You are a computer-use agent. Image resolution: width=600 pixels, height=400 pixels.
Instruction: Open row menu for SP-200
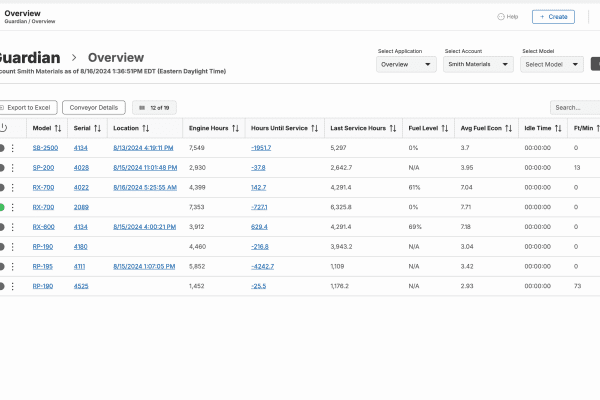click(13, 168)
